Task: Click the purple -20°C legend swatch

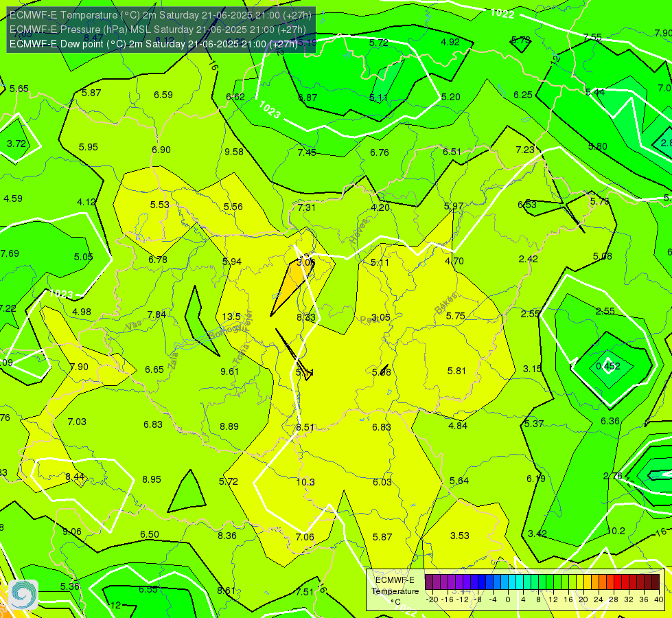Action: point(429,582)
